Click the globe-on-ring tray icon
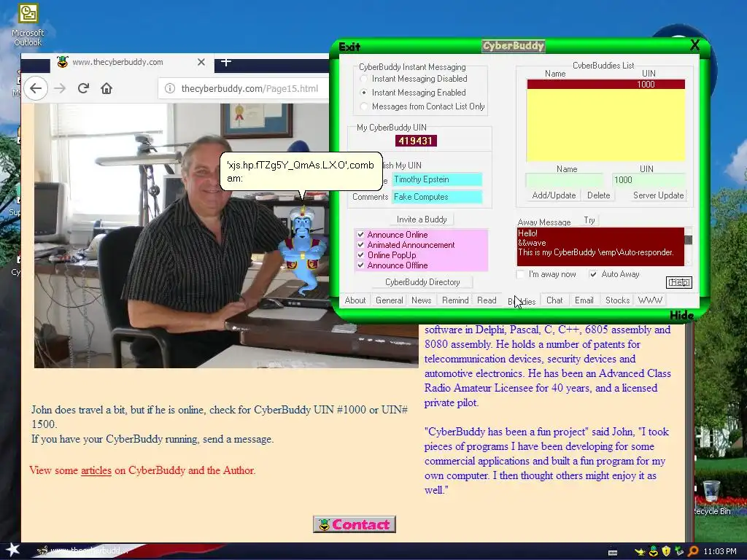The height and width of the screenshot is (560, 747). point(653,551)
